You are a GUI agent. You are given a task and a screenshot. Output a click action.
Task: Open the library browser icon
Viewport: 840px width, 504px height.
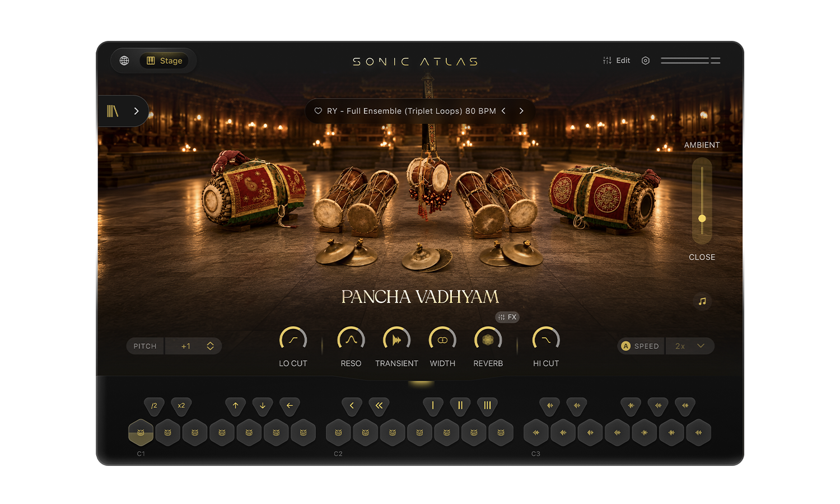pyautogui.click(x=113, y=111)
